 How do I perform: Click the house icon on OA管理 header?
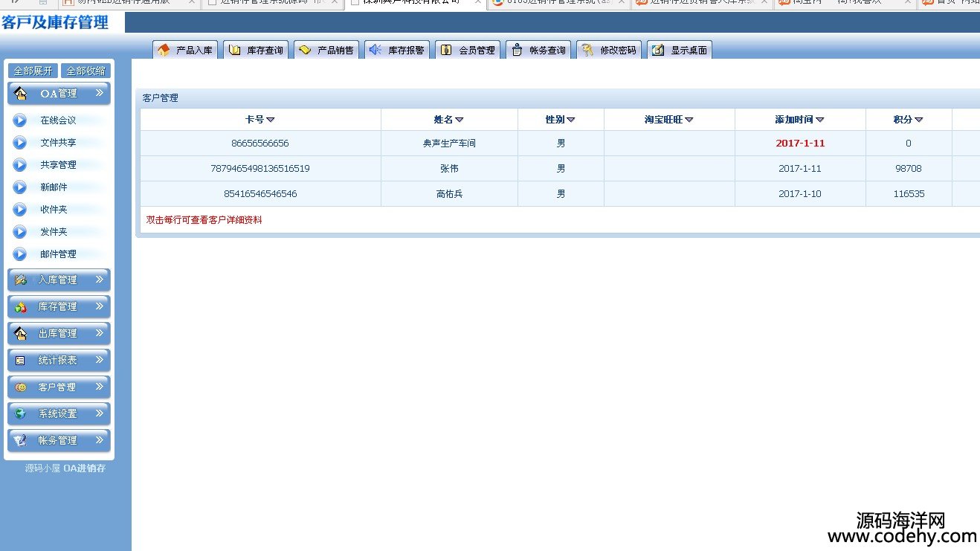[21, 94]
